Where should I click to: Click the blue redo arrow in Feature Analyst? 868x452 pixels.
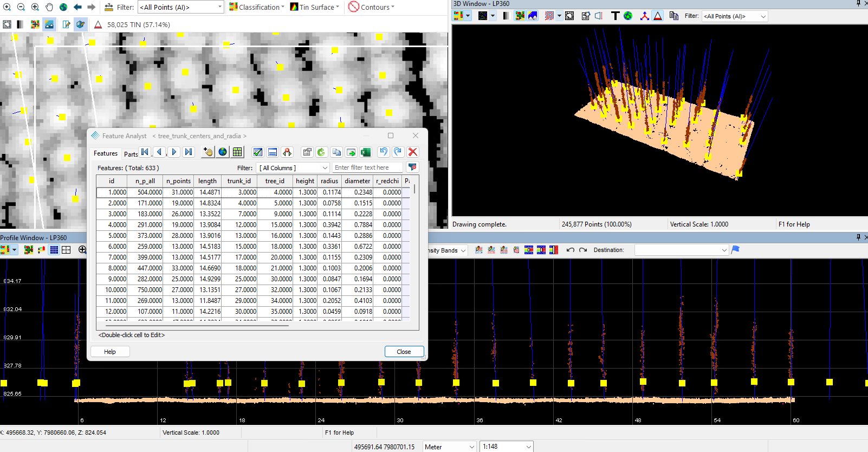click(398, 152)
